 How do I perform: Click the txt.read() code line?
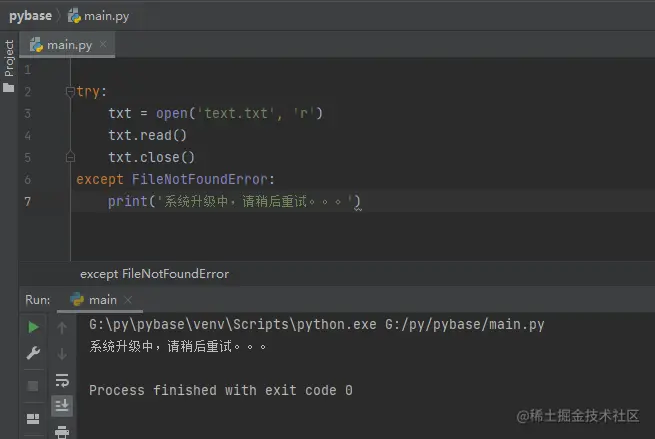click(147, 135)
